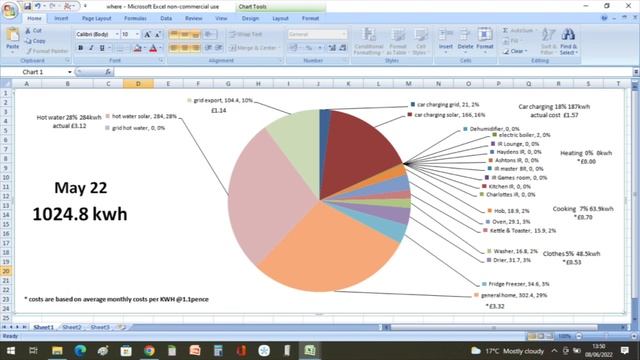This screenshot has width=640, height=360.
Task: Click the hot water solar pie slice
Action: (269, 196)
